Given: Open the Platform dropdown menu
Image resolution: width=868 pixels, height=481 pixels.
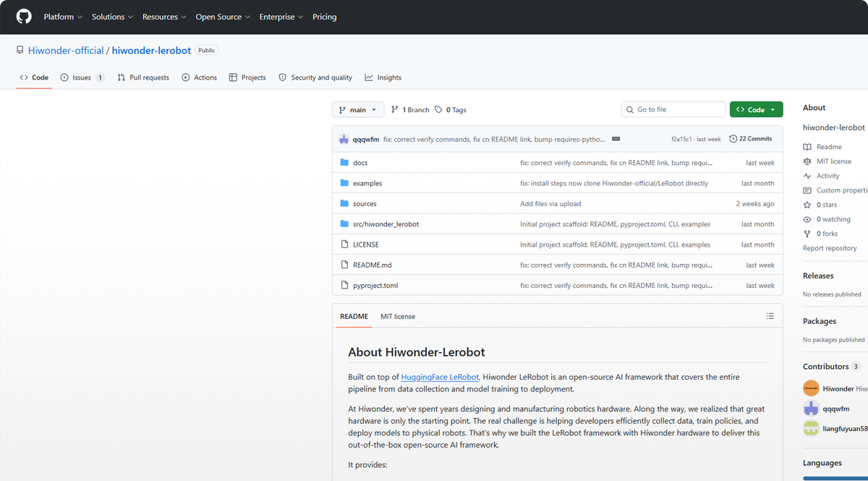Looking at the screenshot, I should 63,17.
